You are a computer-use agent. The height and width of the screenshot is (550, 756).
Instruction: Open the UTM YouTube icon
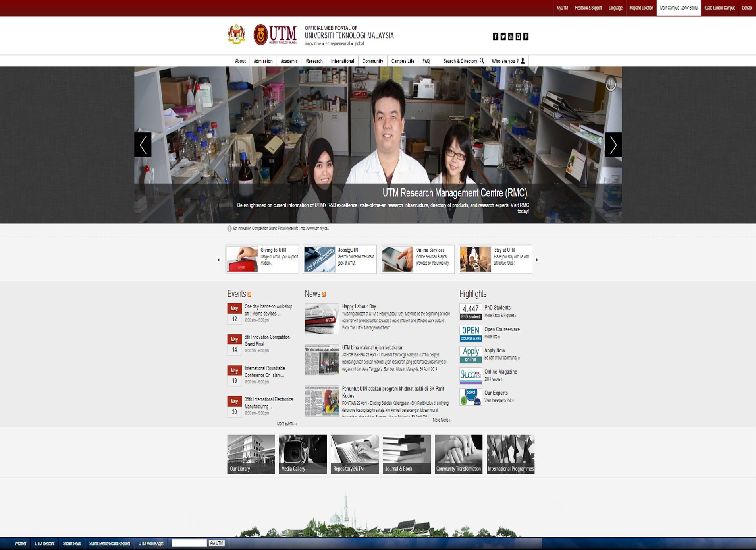(x=511, y=37)
